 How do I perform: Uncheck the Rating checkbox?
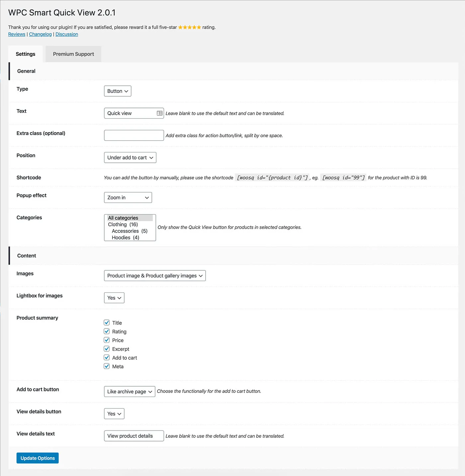tap(107, 331)
